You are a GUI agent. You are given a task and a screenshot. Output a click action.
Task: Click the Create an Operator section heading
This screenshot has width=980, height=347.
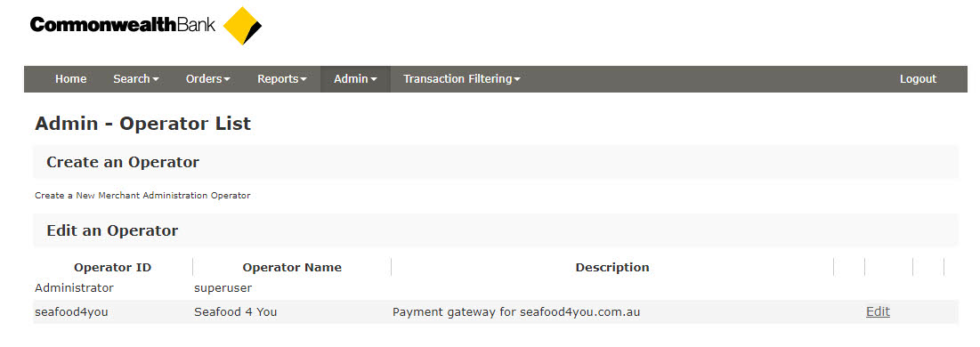(123, 162)
